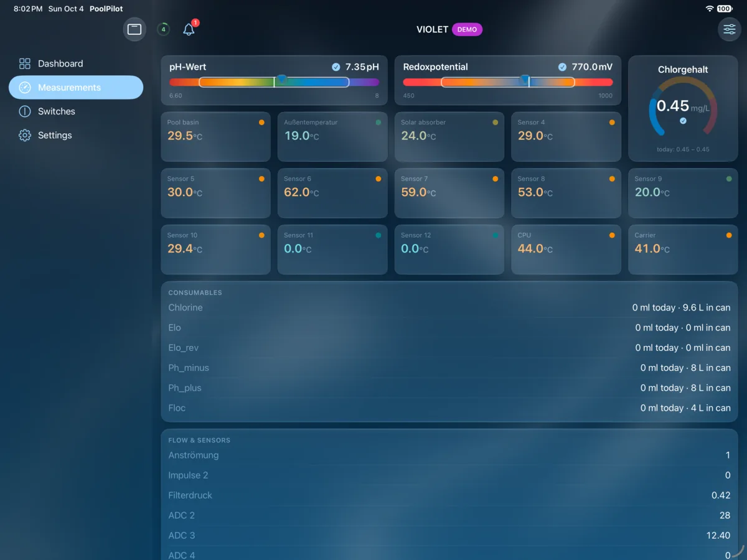Tap the 8:02 PM clock in status bar
This screenshot has height=560, width=747.
[x=28, y=9]
